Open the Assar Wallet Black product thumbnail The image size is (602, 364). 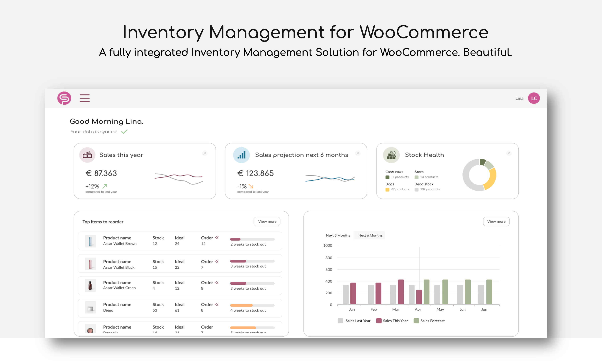90,264
